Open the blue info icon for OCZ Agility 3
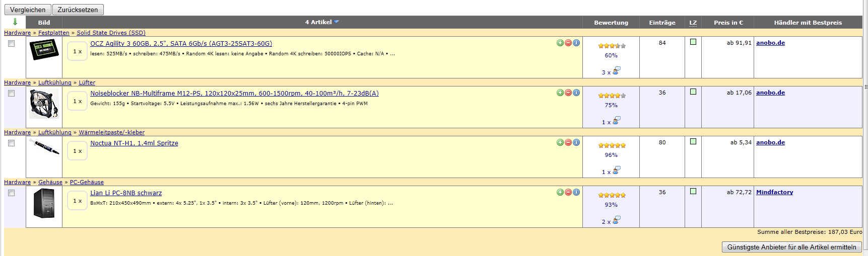Viewport: 868px width, 256px height. point(576,43)
